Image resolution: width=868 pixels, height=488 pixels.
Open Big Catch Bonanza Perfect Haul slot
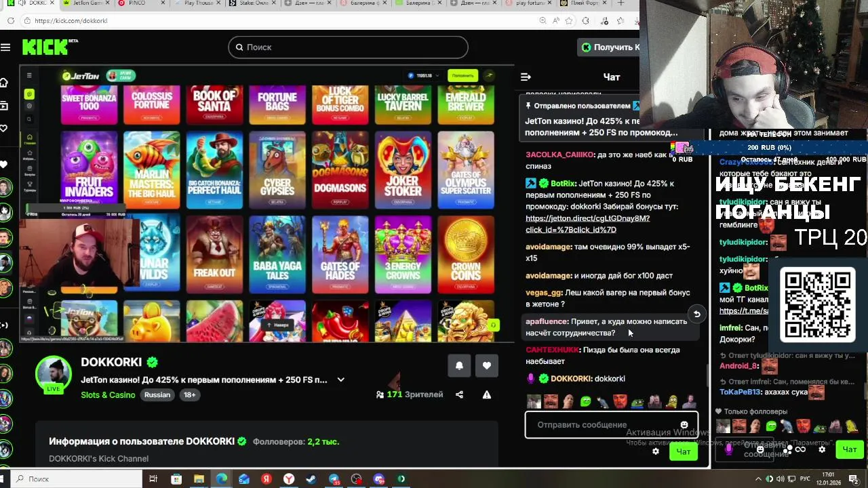[x=214, y=169]
